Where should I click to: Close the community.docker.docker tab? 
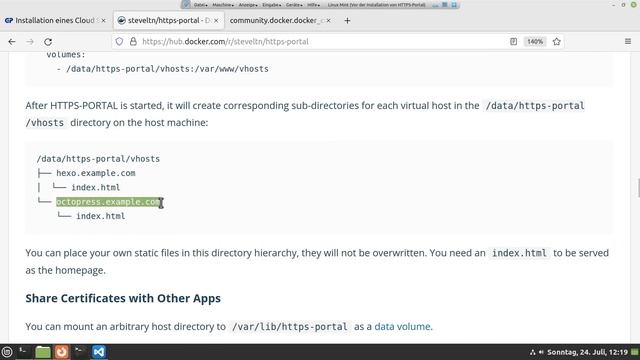(x=329, y=20)
